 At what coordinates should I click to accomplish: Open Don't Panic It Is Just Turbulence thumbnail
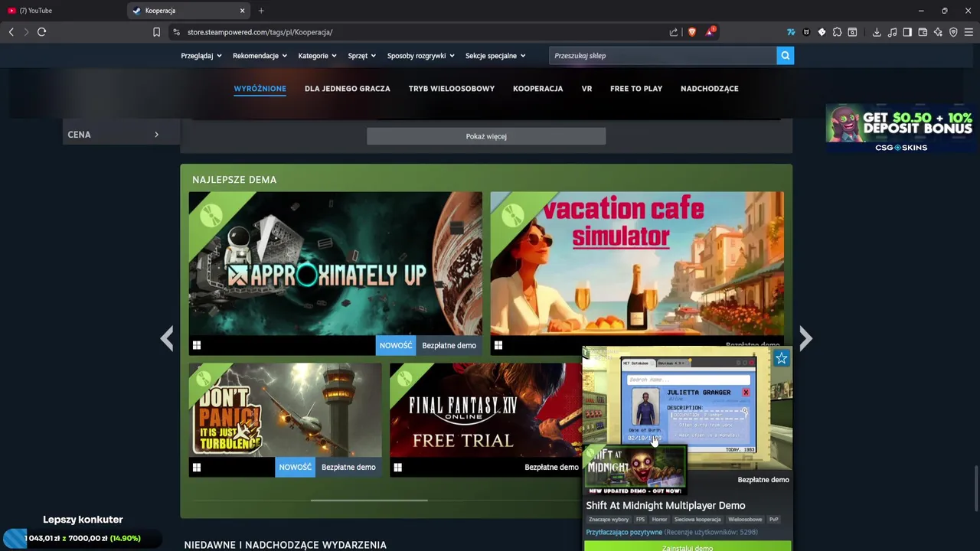click(x=285, y=419)
